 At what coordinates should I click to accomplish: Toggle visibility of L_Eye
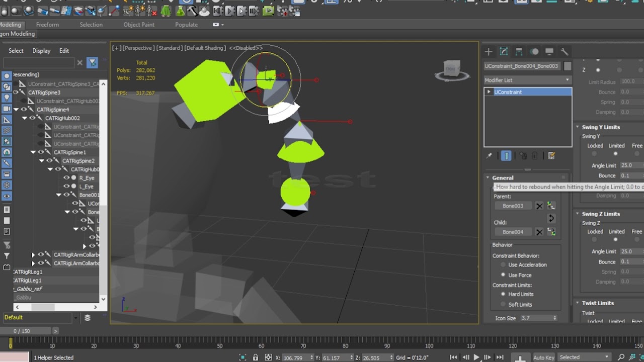66,187
